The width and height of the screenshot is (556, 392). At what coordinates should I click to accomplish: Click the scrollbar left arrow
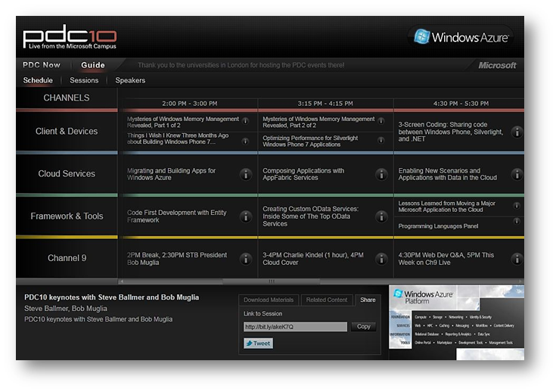tap(122, 282)
